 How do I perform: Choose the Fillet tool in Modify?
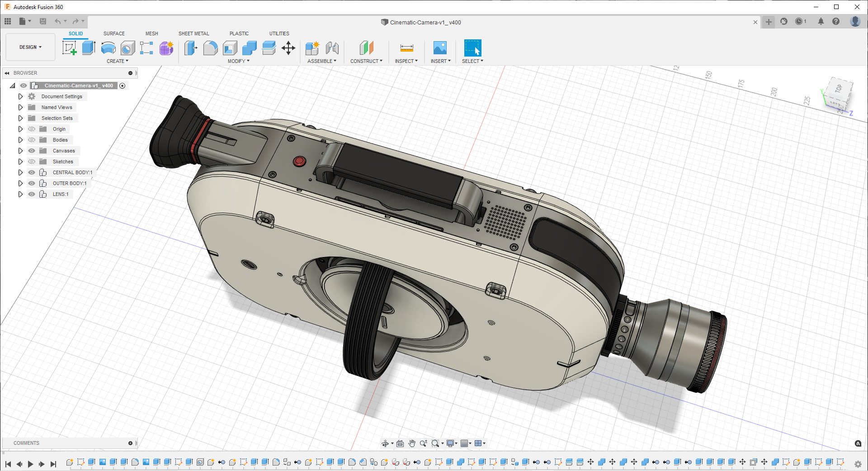pos(210,48)
